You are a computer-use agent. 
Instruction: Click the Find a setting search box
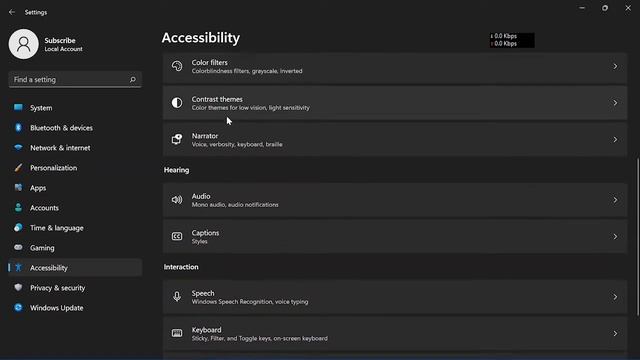75,80
